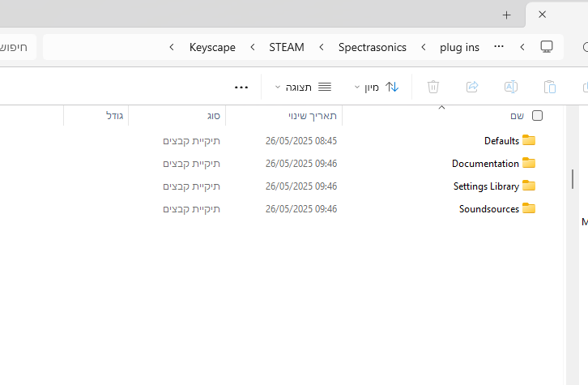
Task: Click the Paste clipboard toolbar icon
Action: pos(550,87)
